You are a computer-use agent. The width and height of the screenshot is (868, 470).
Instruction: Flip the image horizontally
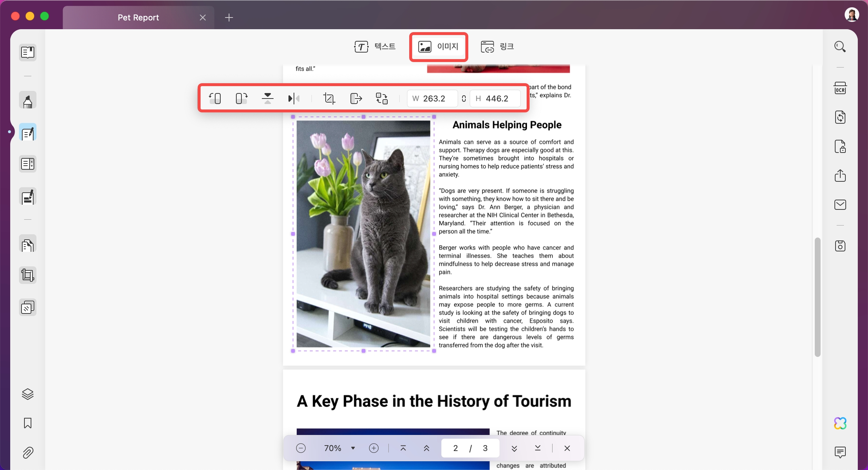click(294, 99)
